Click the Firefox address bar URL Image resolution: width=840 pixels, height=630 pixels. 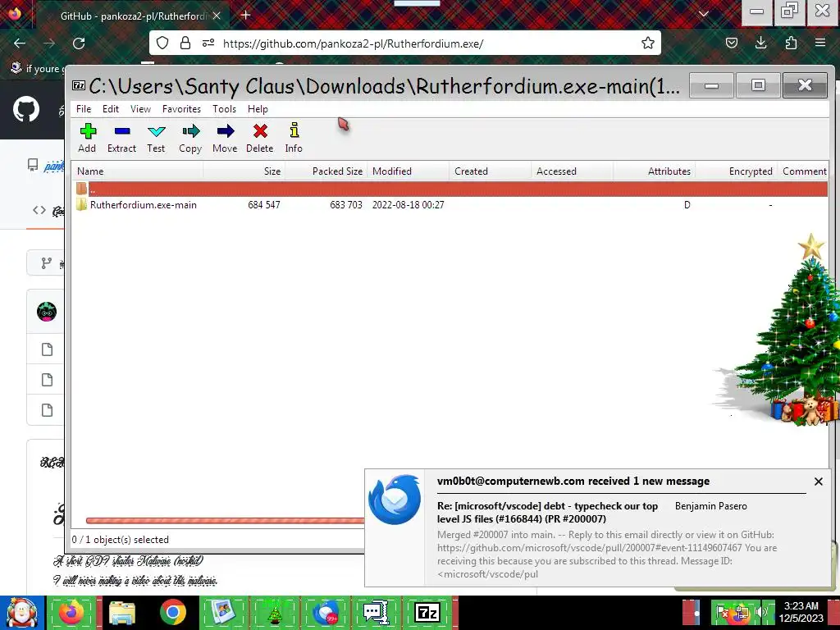point(353,43)
